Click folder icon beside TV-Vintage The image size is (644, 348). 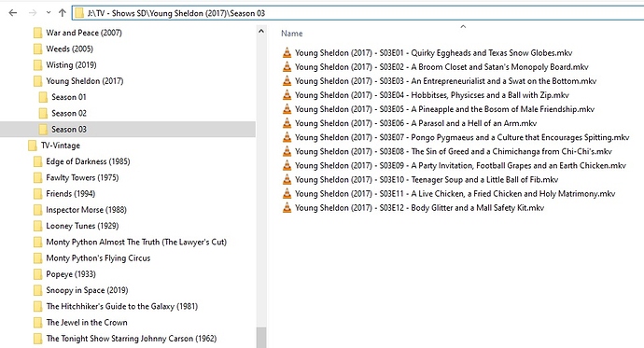33,146
